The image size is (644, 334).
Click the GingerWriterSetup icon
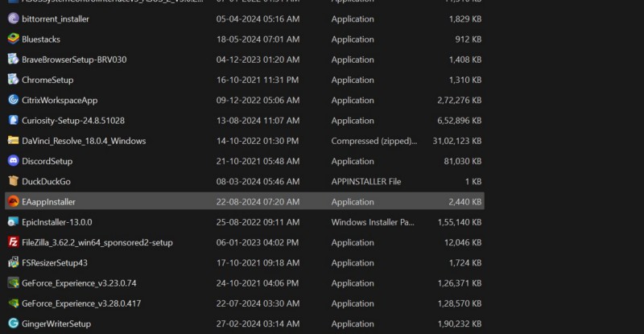tap(13, 324)
